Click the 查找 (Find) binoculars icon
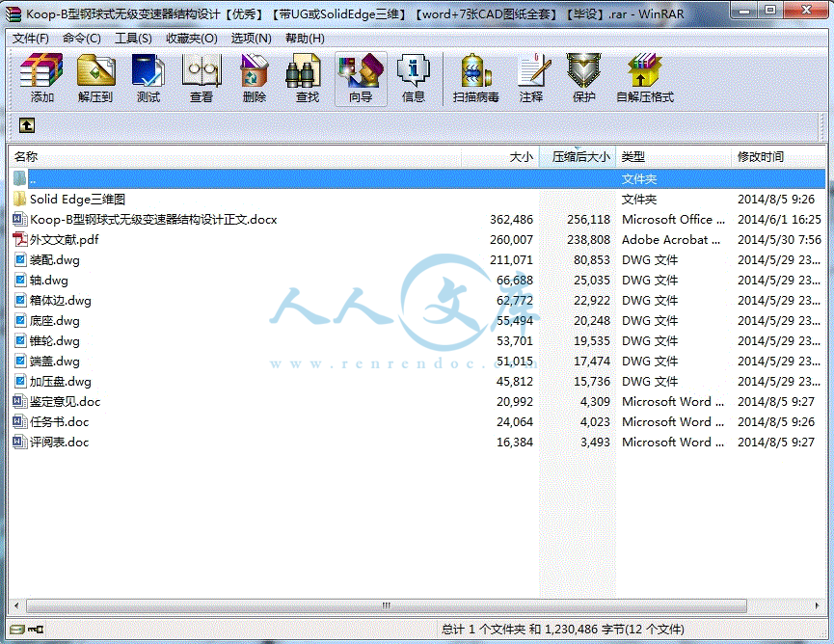Screen dimensions: 834x644 (303, 70)
